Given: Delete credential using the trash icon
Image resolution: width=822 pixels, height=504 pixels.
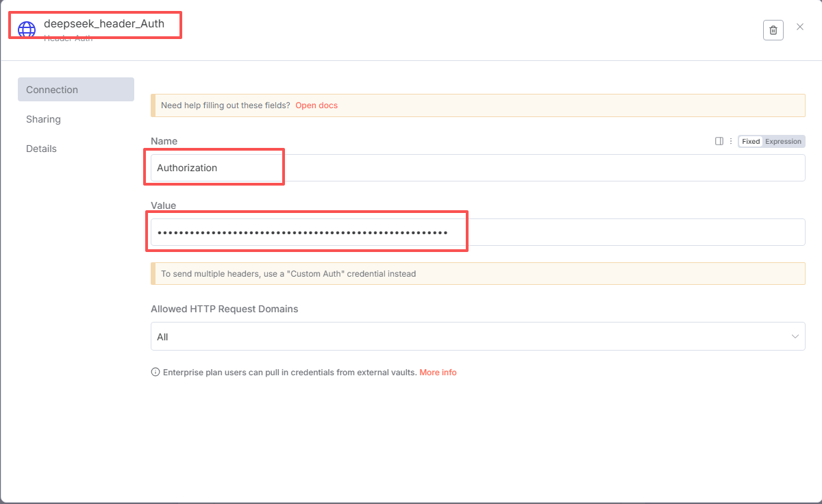Looking at the screenshot, I should click(x=773, y=30).
